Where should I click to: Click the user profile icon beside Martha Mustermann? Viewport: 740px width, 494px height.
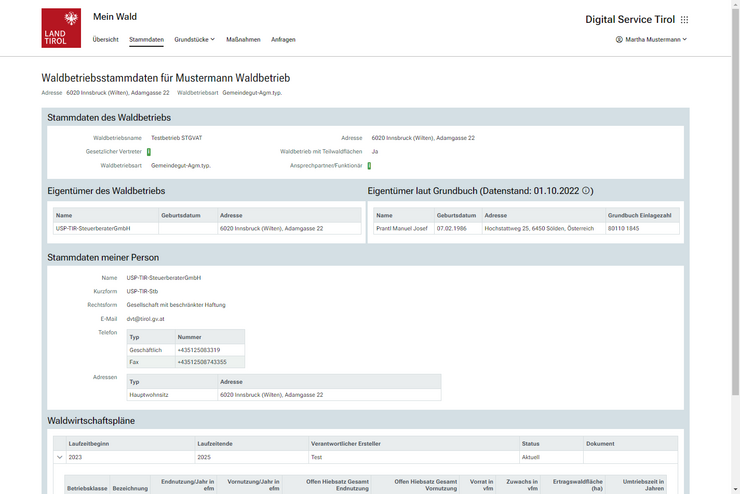pos(619,40)
